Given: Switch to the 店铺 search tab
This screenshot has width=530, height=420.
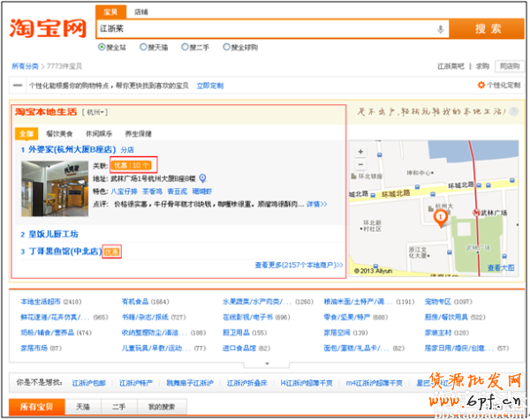Looking at the screenshot, I should pyautogui.click(x=141, y=11).
